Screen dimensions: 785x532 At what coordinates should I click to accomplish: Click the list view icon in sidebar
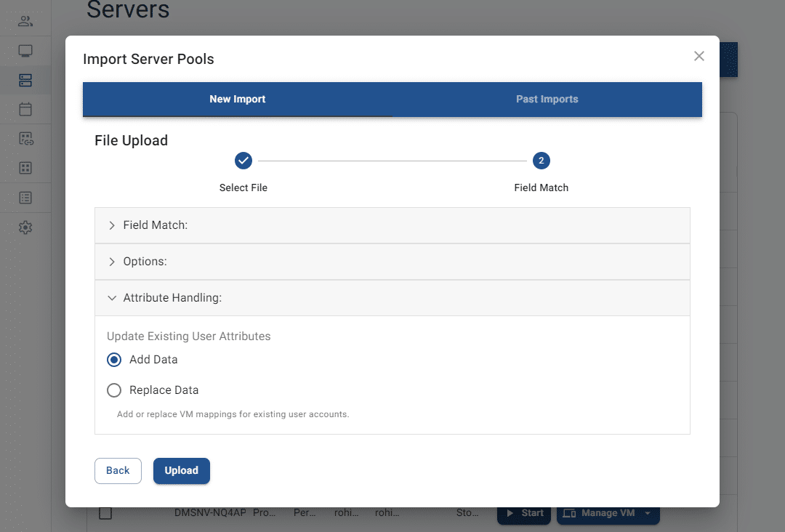click(x=25, y=198)
